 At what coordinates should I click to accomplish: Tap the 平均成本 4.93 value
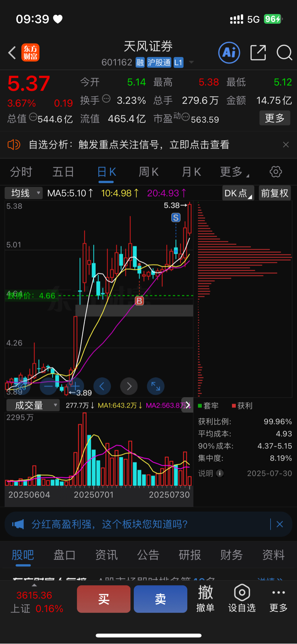[284, 434]
